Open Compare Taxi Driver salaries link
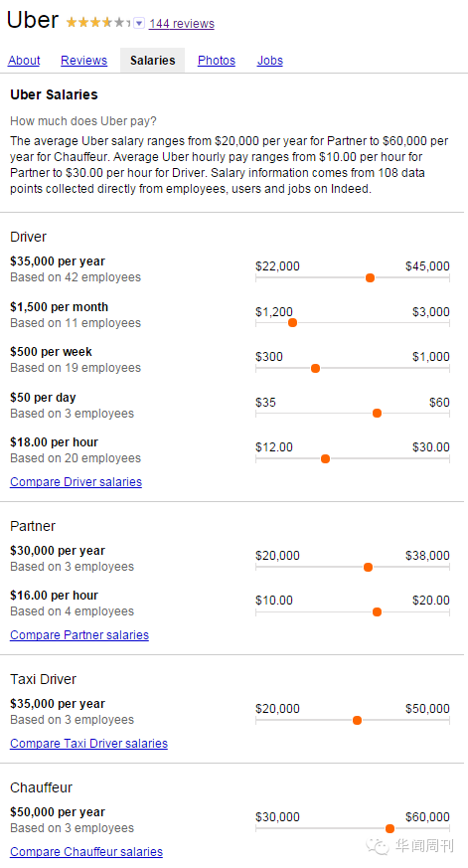 point(88,744)
